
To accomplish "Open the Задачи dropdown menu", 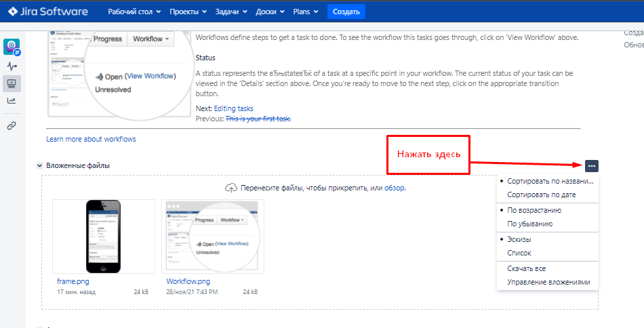I will point(231,12).
